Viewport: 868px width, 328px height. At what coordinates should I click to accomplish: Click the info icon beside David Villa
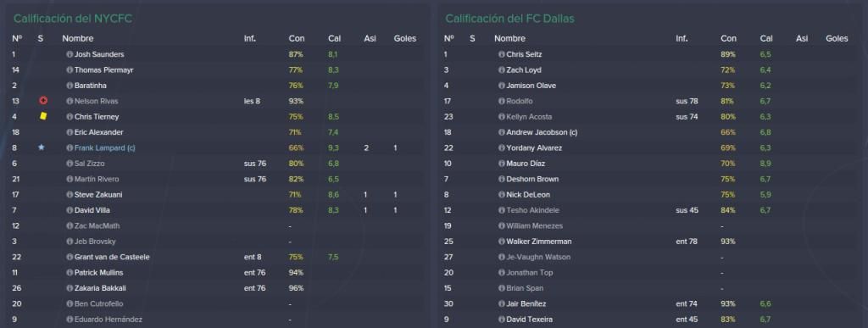click(x=70, y=210)
